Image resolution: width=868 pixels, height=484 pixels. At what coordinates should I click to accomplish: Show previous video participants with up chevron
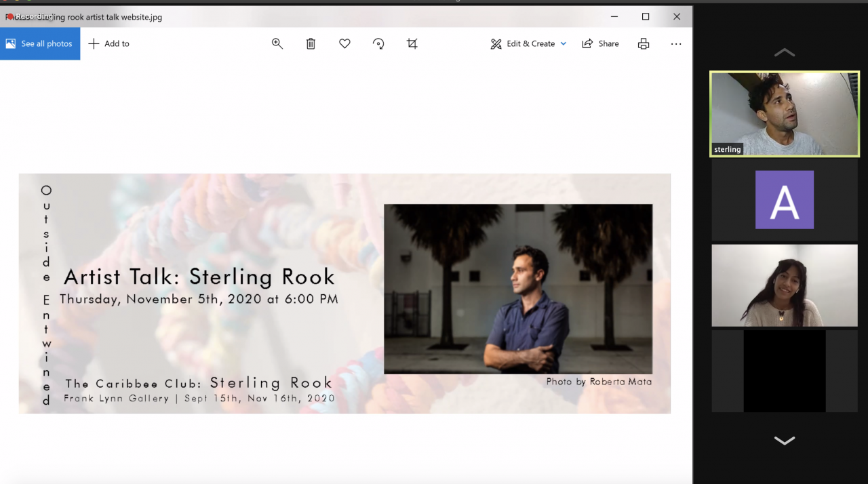point(785,52)
